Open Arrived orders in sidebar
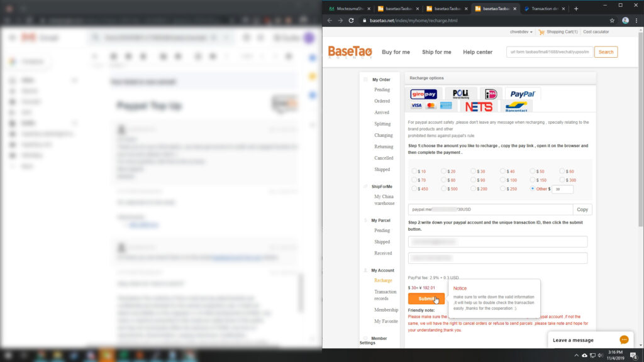 tap(382, 112)
